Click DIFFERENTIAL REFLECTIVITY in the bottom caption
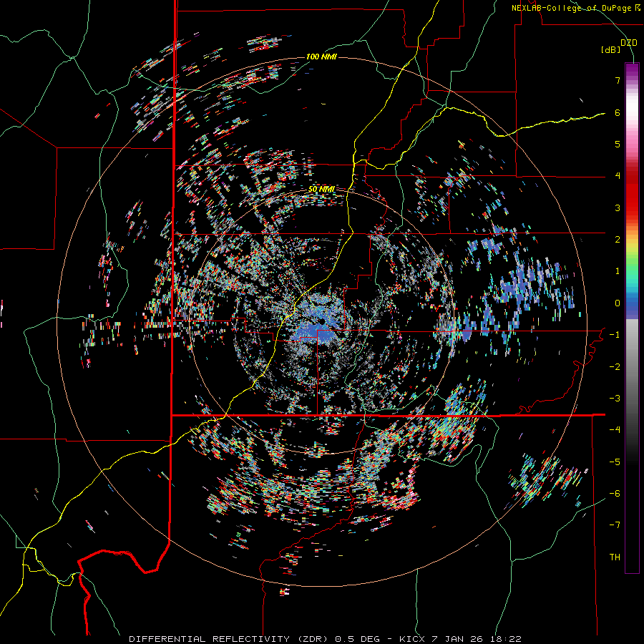 (x=210, y=639)
